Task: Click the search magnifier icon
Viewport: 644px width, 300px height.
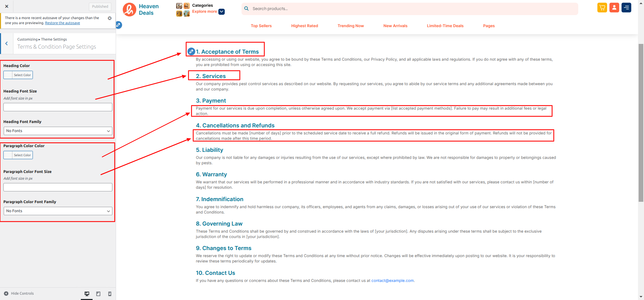Action: tap(247, 9)
